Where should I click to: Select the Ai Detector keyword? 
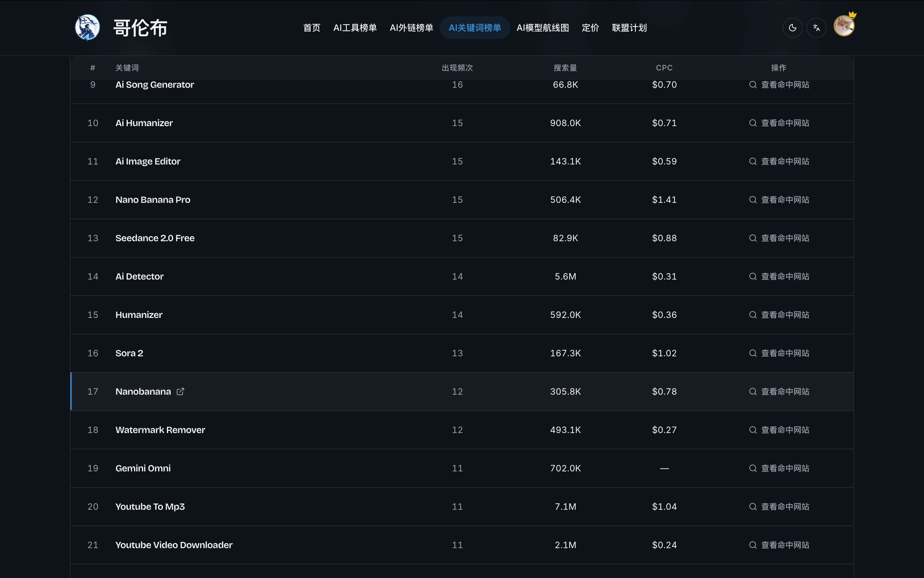click(x=140, y=276)
